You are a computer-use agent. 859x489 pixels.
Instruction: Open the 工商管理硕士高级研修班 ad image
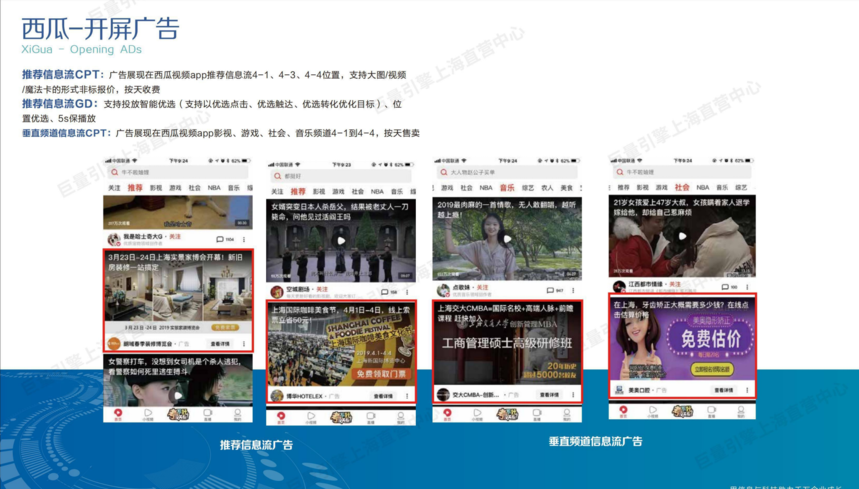[x=507, y=342]
